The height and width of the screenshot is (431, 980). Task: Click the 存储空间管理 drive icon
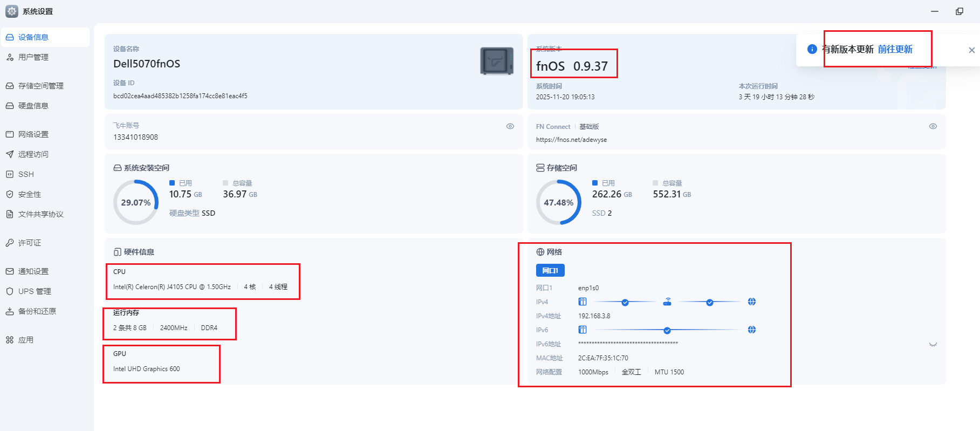10,86
